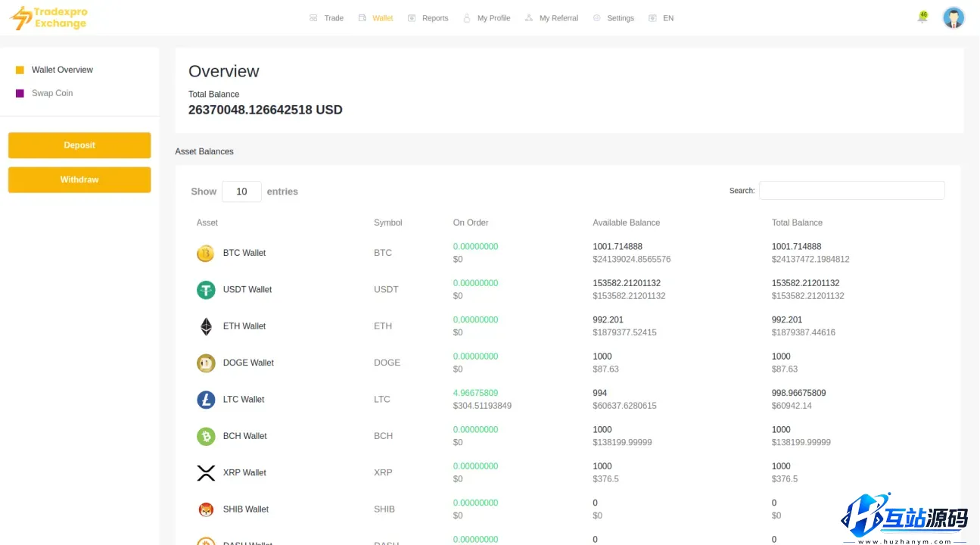980x545 pixels.
Task: Open the Wallet menu item
Action: pyautogui.click(x=383, y=18)
